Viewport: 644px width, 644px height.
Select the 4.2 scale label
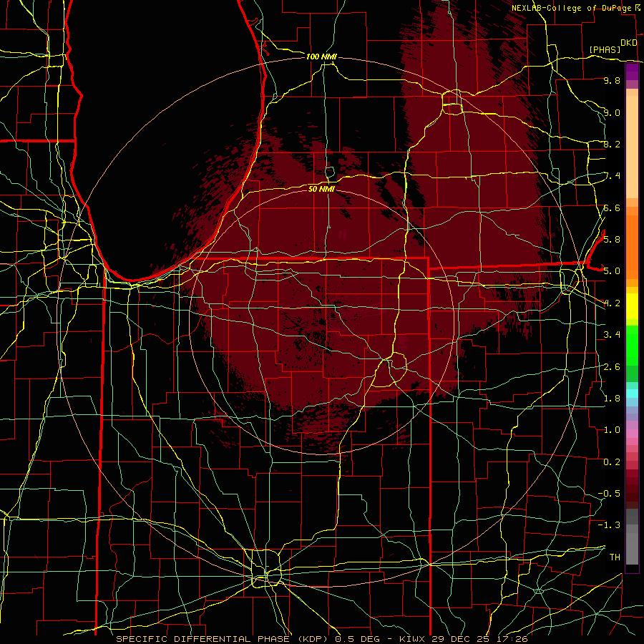tap(612, 303)
